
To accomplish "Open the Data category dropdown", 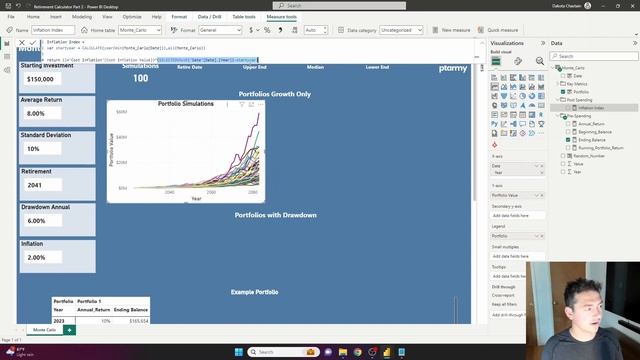I will tap(401, 30).
